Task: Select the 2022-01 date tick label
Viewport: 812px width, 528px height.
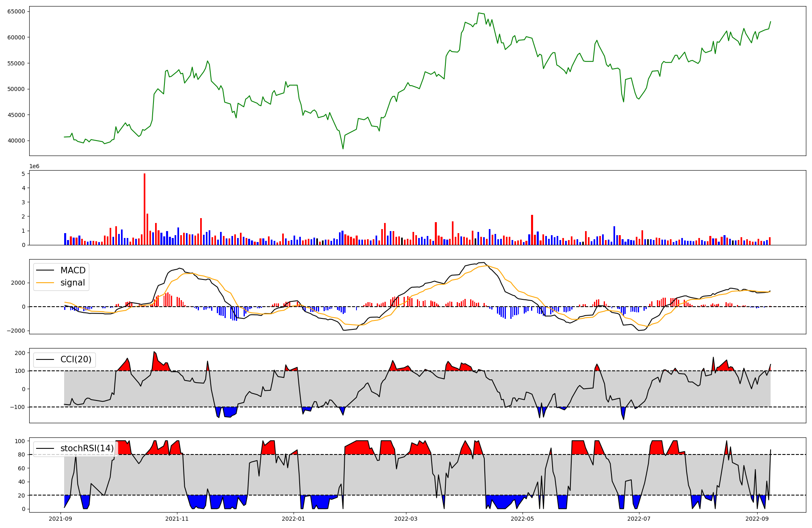Action: (x=294, y=519)
